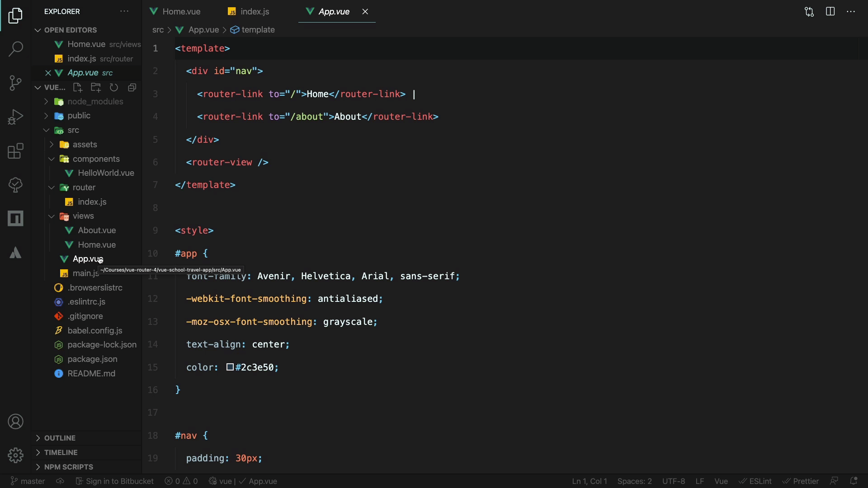Collapse the views folder
The width and height of the screenshot is (868, 488).
[83, 216]
